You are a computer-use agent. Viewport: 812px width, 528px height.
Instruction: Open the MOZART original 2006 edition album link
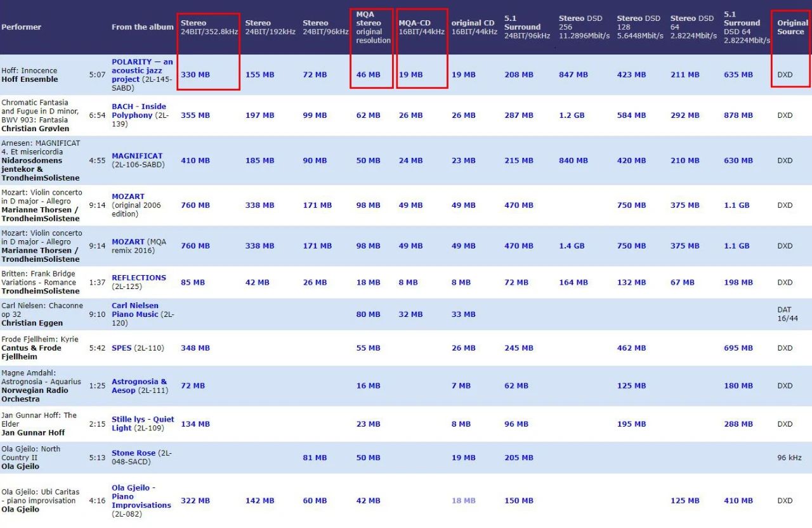tap(128, 196)
